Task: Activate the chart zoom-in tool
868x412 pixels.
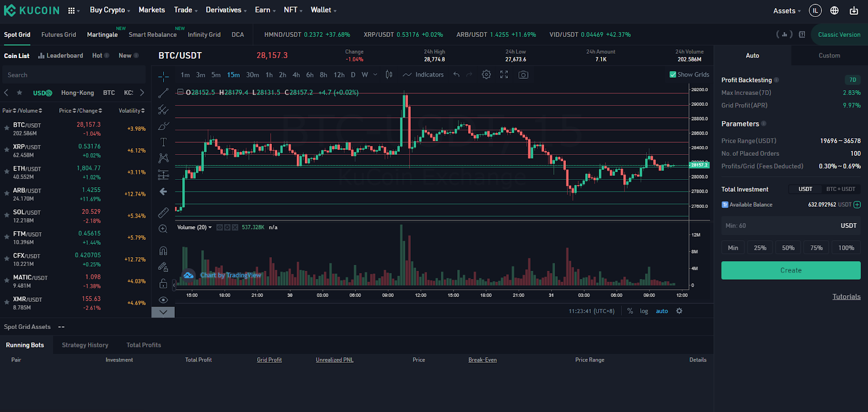Action: (x=163, y=229)
